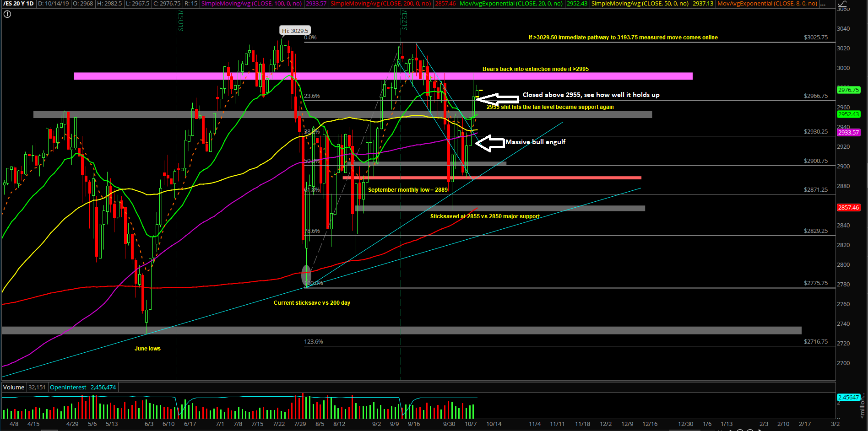The width and height of the screenshot is (868, 431).
Task: Click the 2,456,474 open interest value
Action: 103,388
